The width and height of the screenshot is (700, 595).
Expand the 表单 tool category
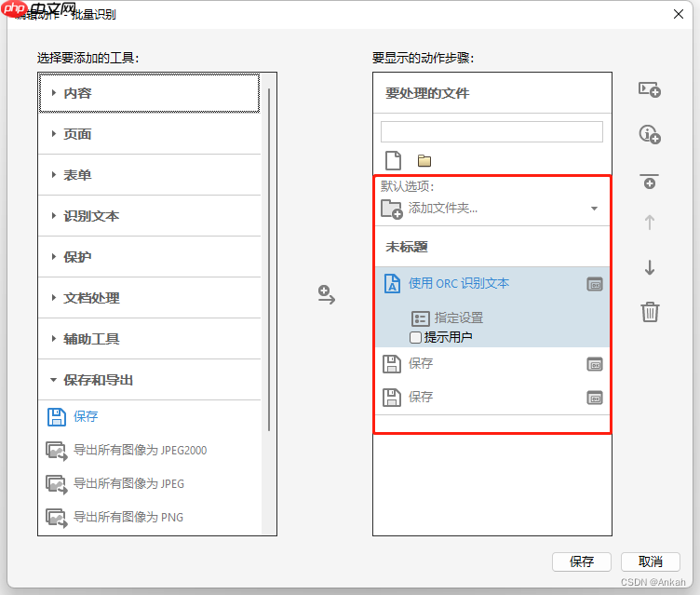[x=149, y=175]
